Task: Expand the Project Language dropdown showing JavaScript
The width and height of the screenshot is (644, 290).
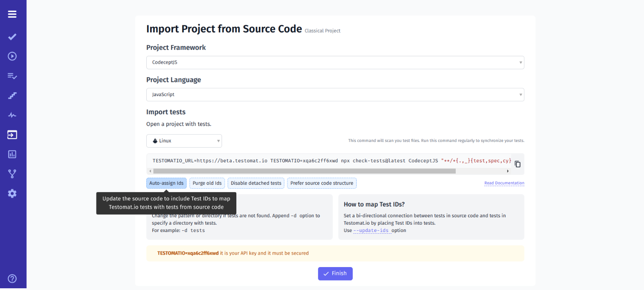Action: [335, 94]
